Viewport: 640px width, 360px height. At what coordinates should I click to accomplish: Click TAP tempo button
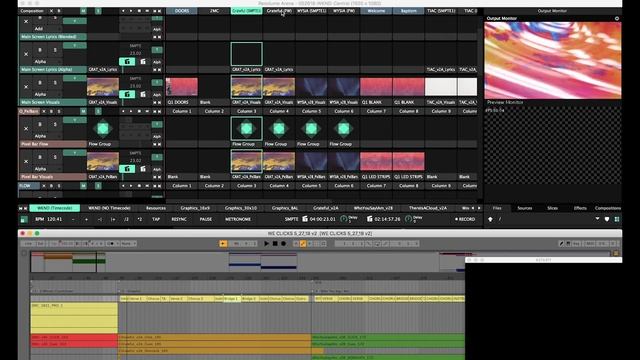pos(156,219)
